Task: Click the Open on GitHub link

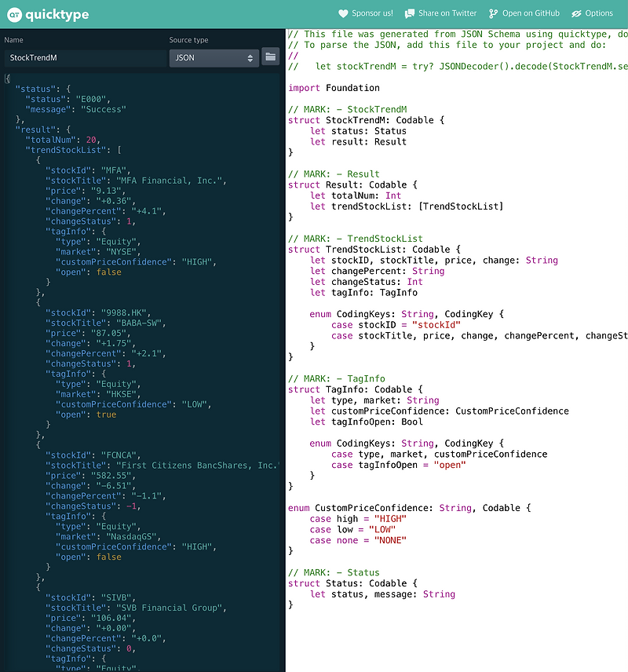Action: 524,13
